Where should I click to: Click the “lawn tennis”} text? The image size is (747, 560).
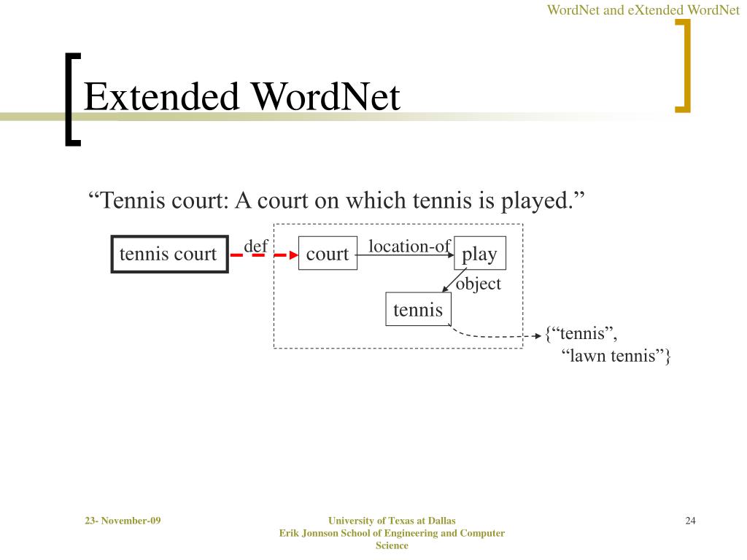coord(616,356)
